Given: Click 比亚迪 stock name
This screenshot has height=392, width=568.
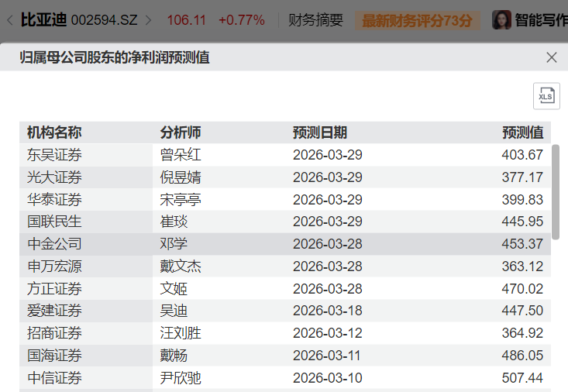Looking at the screenshot, I should [x=43, y=20].
